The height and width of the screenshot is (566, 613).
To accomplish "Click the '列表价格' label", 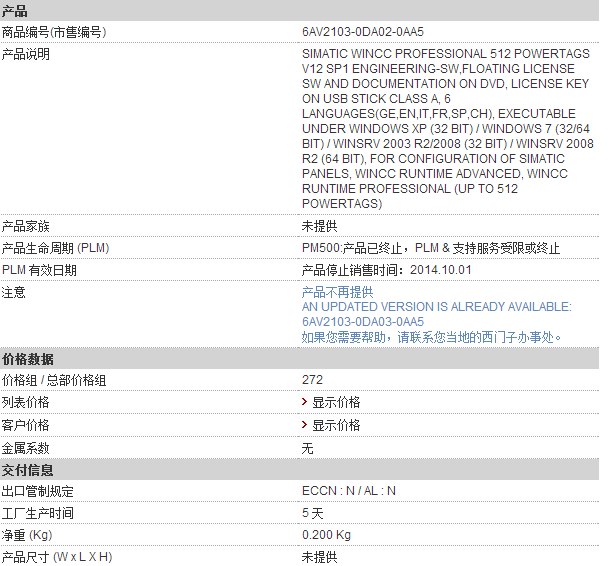I will tap(26, 402).
